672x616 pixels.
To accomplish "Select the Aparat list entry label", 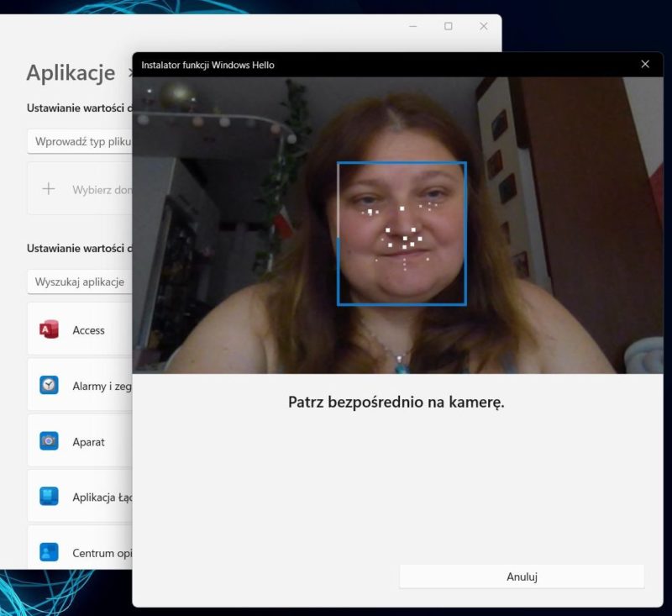I will point(88,442).
